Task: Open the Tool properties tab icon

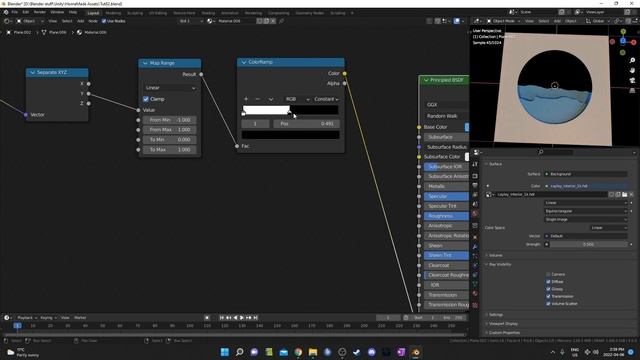Action: point(475,164)
